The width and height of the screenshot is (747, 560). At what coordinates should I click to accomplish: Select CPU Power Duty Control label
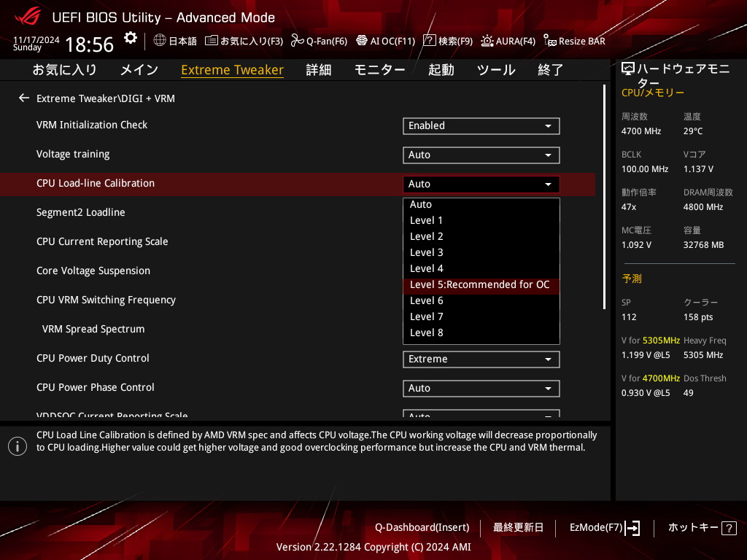pyautogui.click(x=93, y=358)
